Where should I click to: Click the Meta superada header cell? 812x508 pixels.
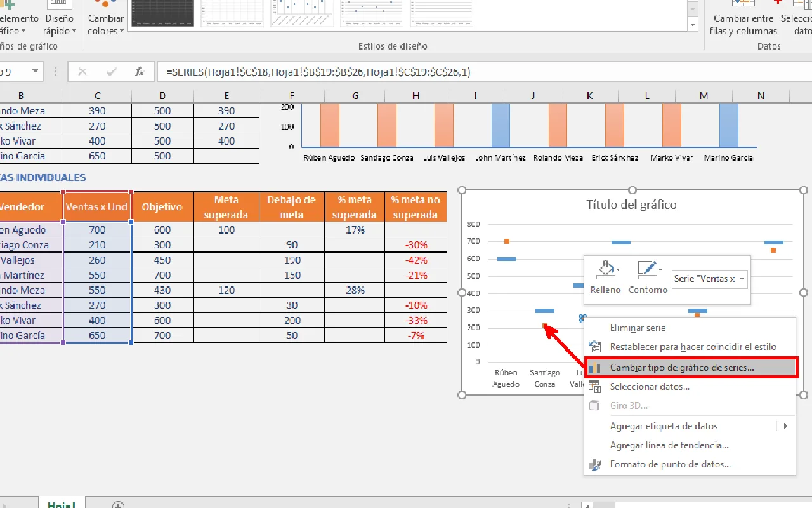click(226, 207)
